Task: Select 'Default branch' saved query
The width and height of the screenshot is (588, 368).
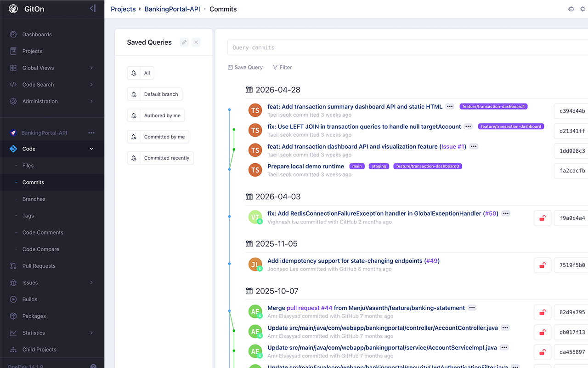Action: pyautogui.click(x=161, y=94)
